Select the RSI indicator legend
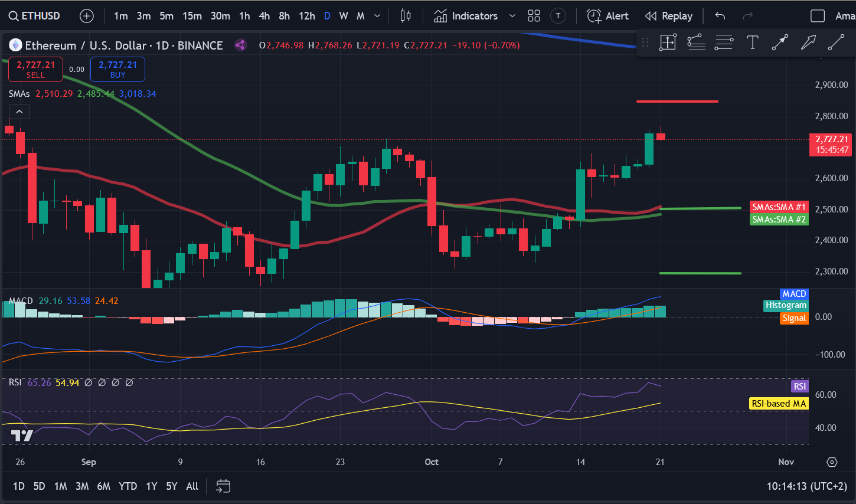Viewport: 856px width, 504px height. (x=15, y=382)
